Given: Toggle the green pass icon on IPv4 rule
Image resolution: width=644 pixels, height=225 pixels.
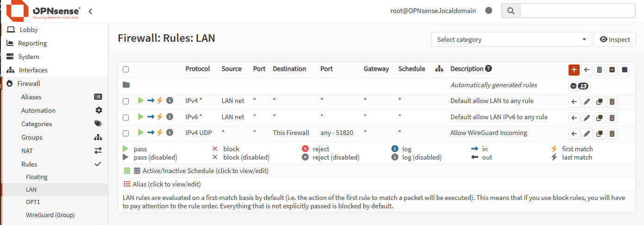Looking at the screenshot, I should click(x=141, y=101).
